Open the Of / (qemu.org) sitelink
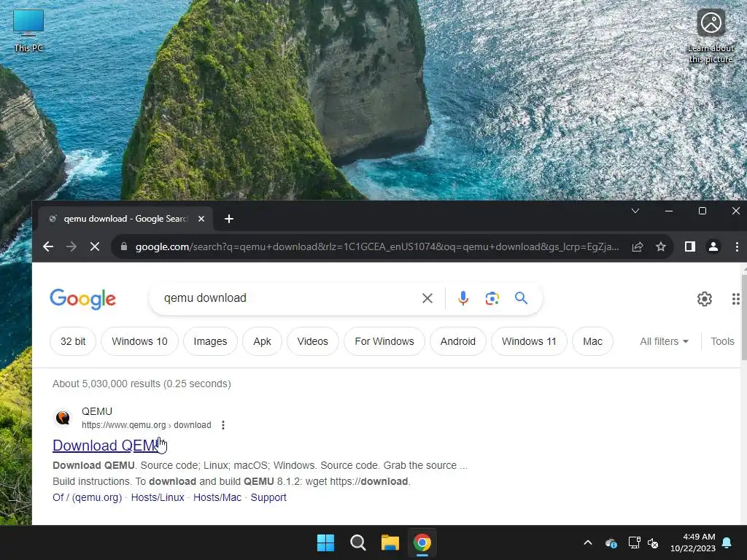Image resolution: width=747 pixels, height=560 pixels. 88,497
